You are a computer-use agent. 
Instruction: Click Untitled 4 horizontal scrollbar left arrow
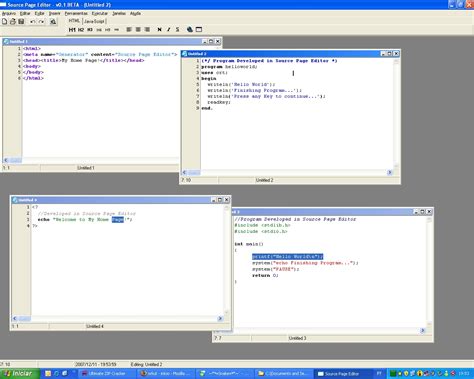click(x=15, y=318)
